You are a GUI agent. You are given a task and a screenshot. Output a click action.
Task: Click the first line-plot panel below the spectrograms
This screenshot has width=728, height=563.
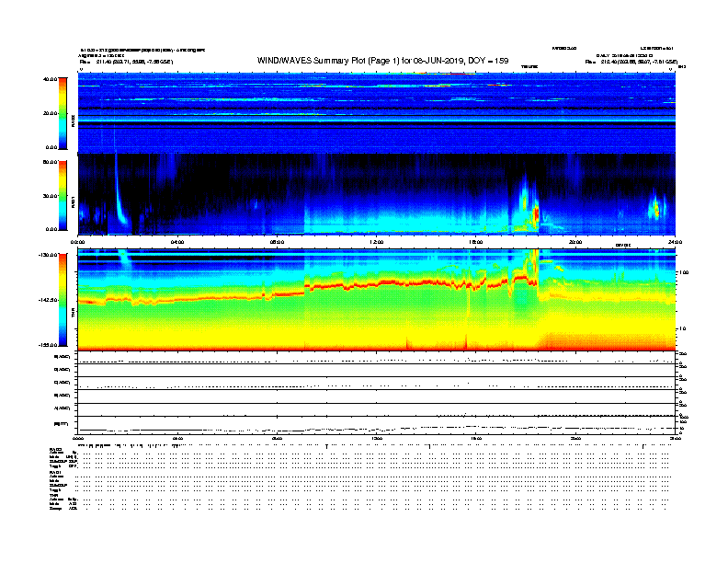tap(377, 358)
